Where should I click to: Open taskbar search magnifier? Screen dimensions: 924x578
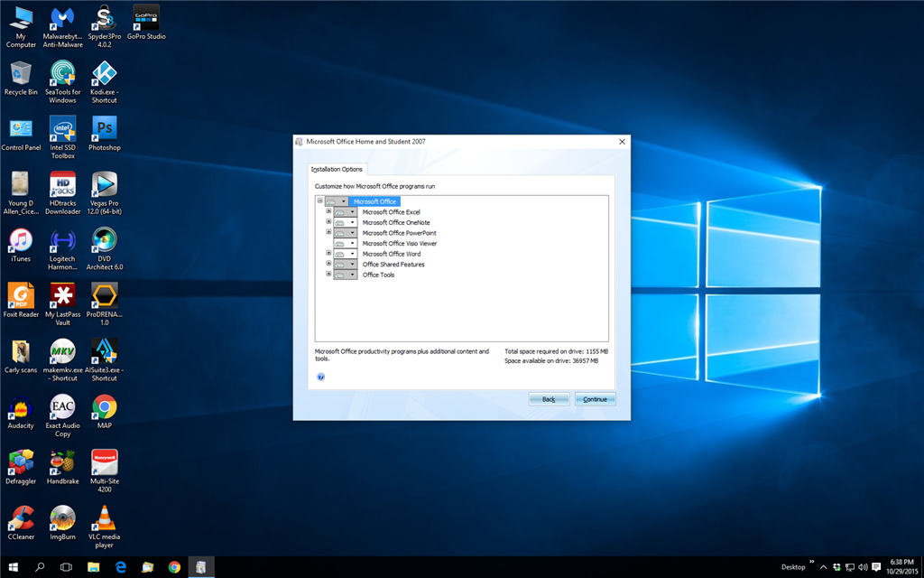[40, 567]
